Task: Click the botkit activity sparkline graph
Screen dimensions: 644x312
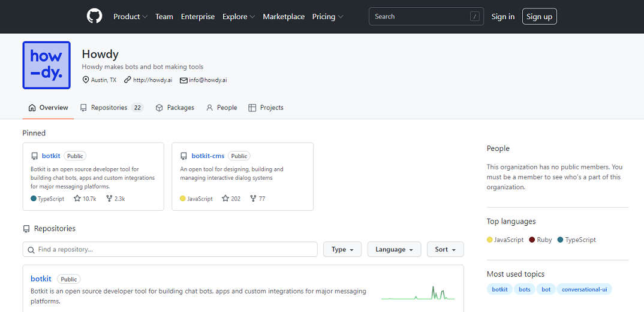Action: pos(418,293)
